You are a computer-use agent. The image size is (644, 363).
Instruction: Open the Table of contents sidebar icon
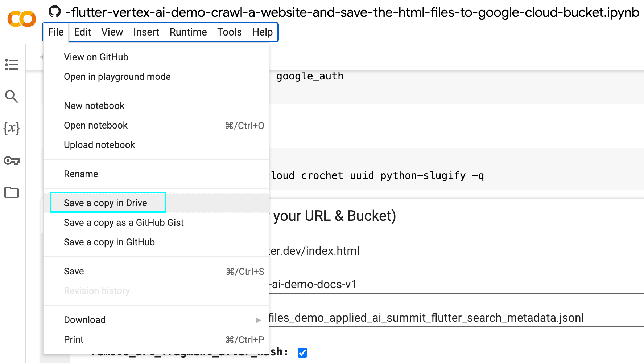[x=12, y=65]
